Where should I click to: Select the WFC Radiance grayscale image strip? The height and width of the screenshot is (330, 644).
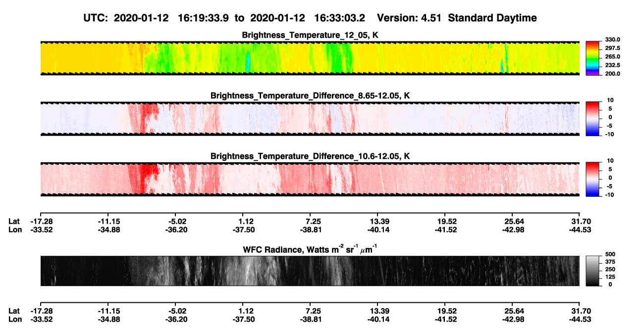[310, 271]
